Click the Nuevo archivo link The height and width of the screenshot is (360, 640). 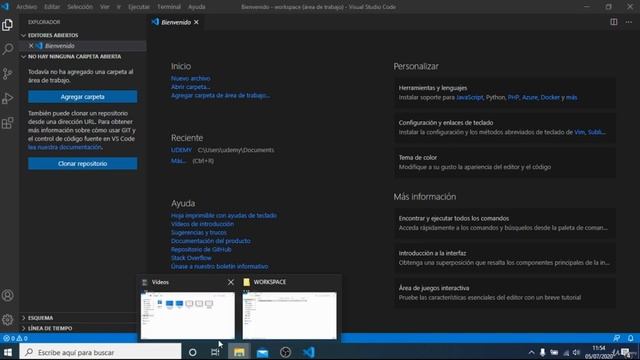coord(191,78)
